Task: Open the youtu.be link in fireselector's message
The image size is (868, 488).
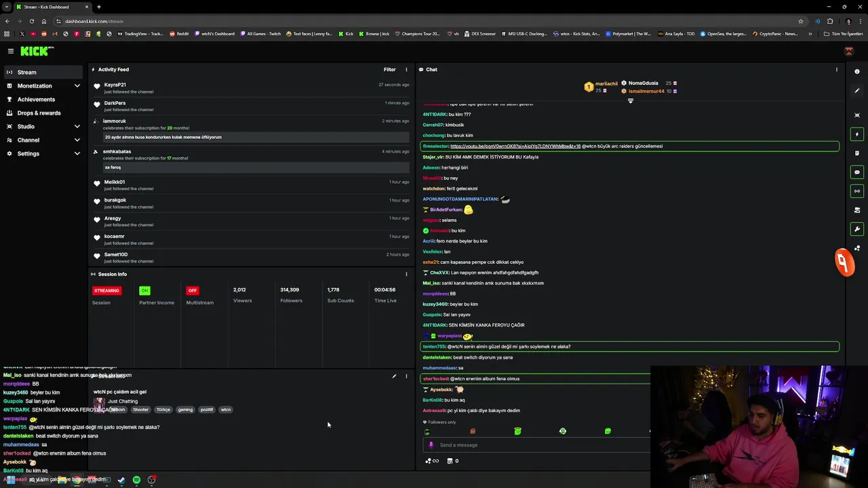Action: tap(515, 146)
